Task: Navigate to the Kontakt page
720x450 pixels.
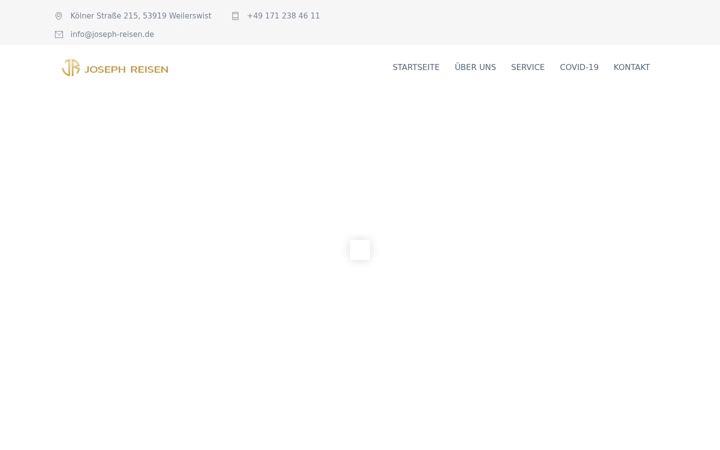Action: (631, 68)
